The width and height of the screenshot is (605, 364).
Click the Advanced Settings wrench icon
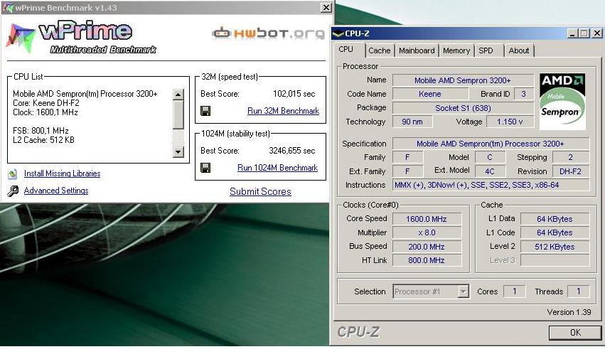13,191
